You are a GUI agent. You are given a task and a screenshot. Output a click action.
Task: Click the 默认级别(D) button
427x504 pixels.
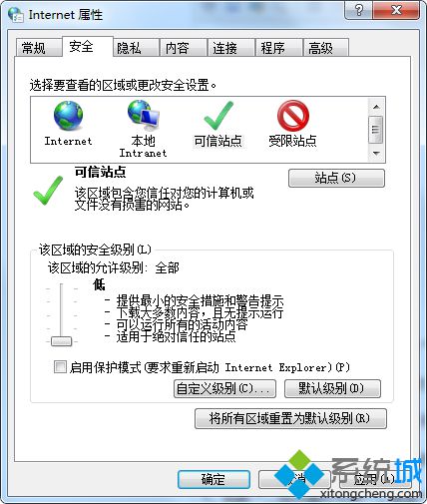pos(332,388)
